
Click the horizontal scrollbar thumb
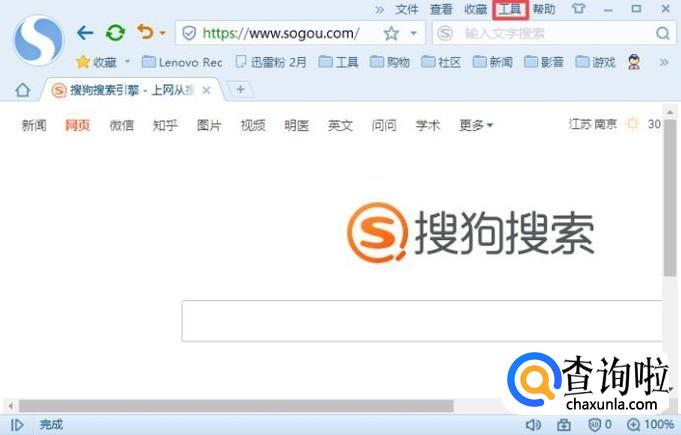coord(236,406)
